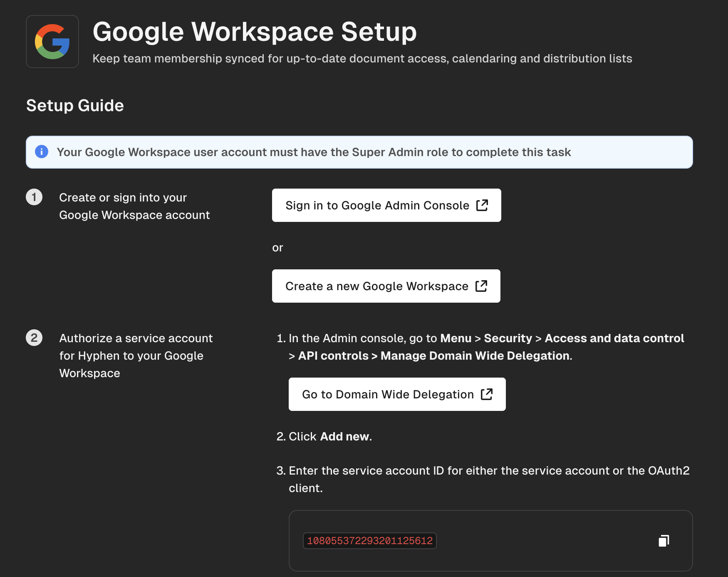Click the subtitle about team membership synced
The width and height of the screenshot is (728, 577).
click(362, 59)
